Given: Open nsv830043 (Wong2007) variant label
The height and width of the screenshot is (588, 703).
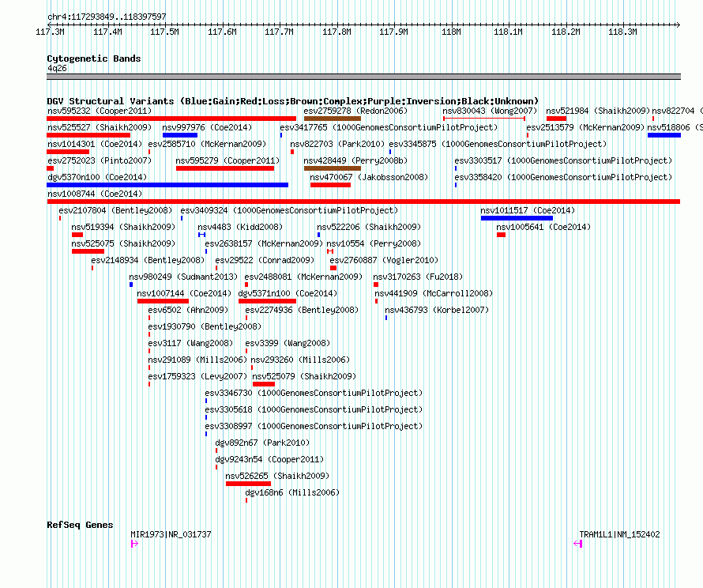Looking at the screenshot, I should tap(490, 111).
